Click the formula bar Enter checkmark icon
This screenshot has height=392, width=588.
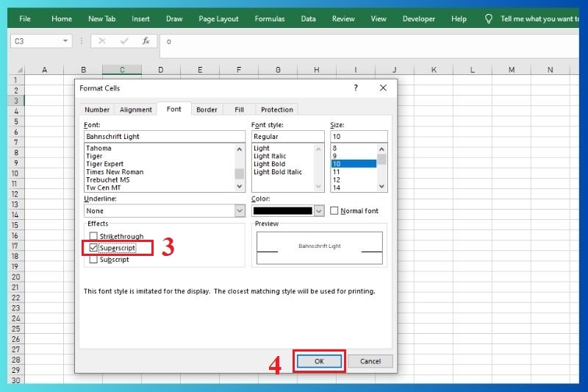point(123,41)
